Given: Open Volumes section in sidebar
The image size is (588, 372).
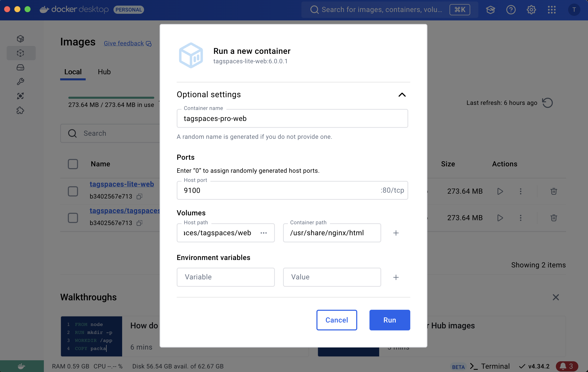Looking at the screenshot, I should pos(20,67).
